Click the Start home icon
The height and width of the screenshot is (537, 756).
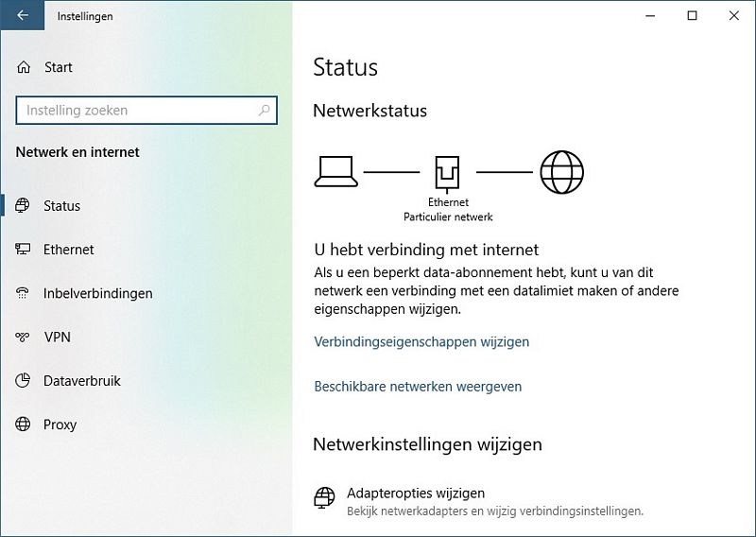point(24,67)
